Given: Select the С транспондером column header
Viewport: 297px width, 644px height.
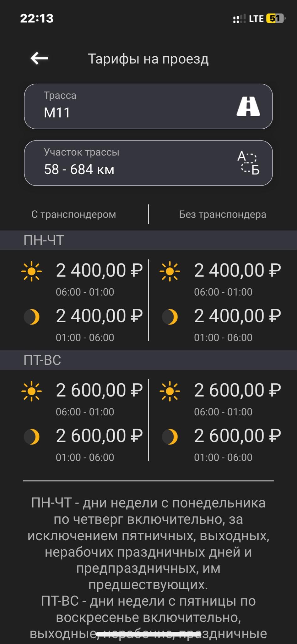Looking at the screenshot, I should point(74,214).
